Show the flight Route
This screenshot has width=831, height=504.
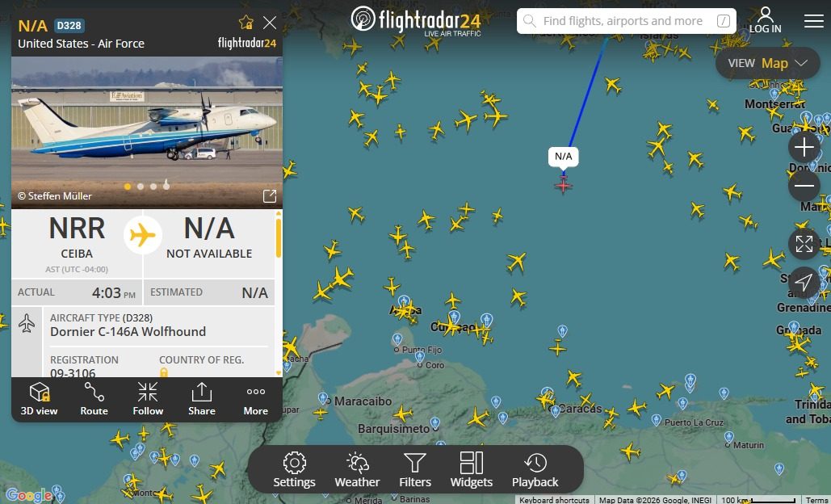(x=94, y=399)
